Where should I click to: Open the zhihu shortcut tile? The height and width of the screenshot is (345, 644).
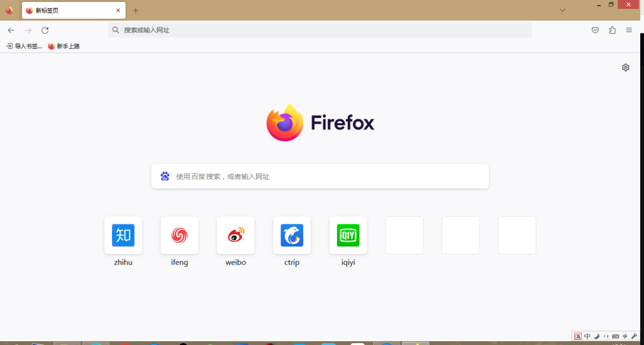pos(123,235)
